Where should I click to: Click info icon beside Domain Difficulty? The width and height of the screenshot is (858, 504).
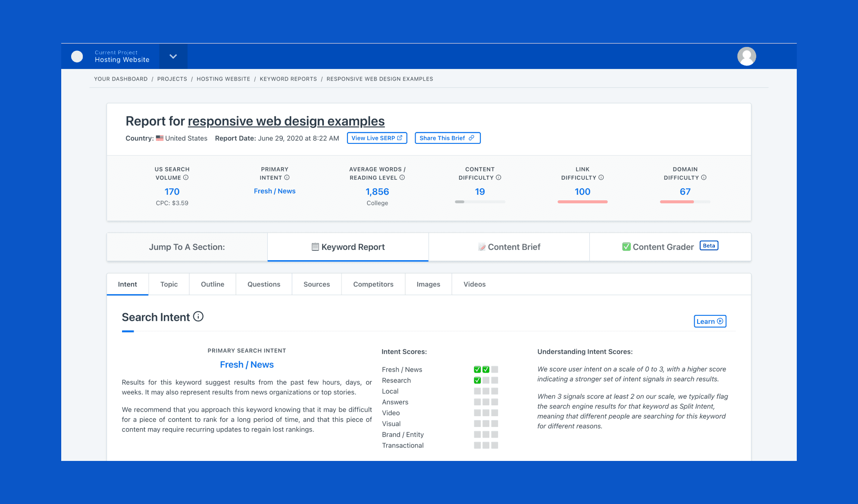[704, 177]
